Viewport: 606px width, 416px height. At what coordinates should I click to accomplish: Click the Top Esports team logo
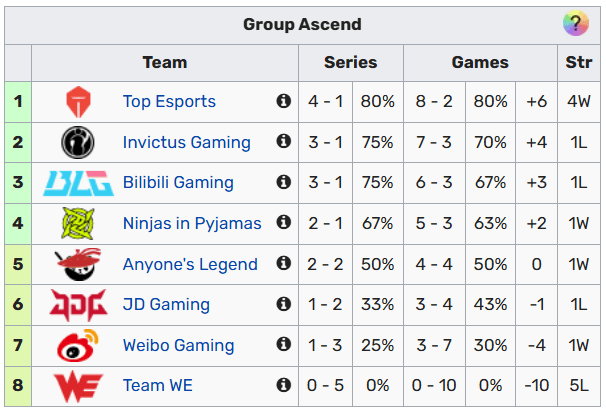point(78,101)
